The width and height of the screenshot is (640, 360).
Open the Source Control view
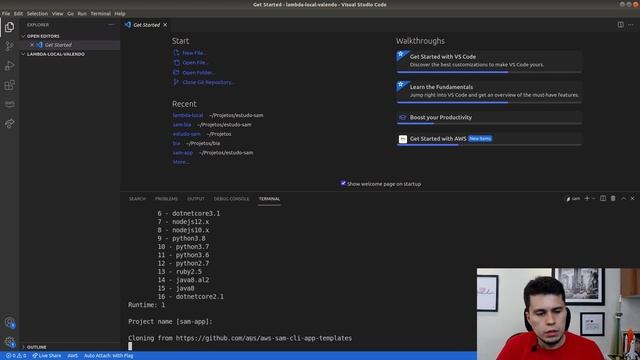9,46
